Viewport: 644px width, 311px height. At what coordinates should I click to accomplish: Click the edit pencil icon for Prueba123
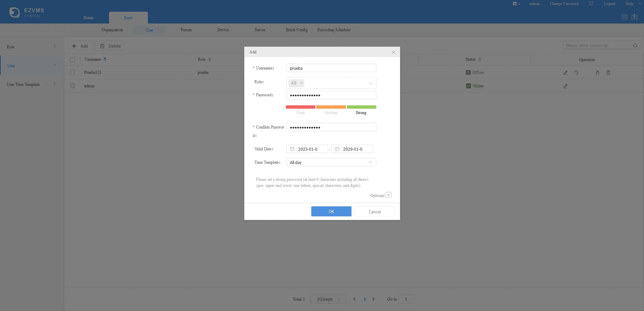point(565,73)
